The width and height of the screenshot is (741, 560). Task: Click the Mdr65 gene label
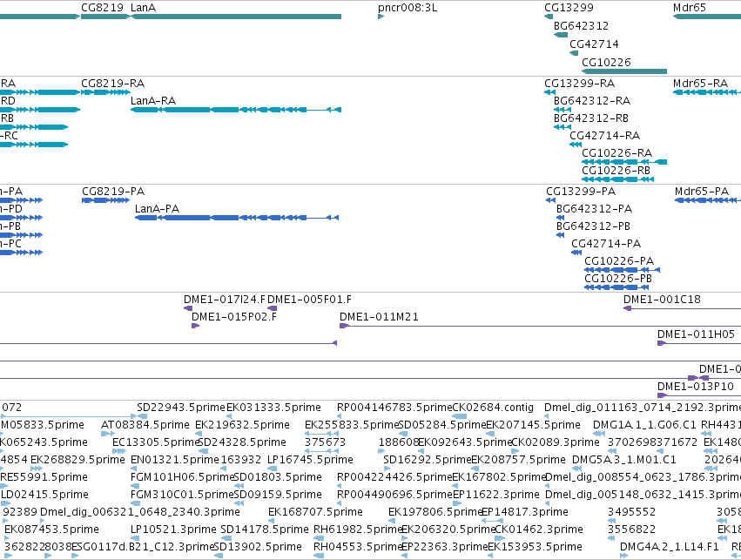tap(689, 8)
